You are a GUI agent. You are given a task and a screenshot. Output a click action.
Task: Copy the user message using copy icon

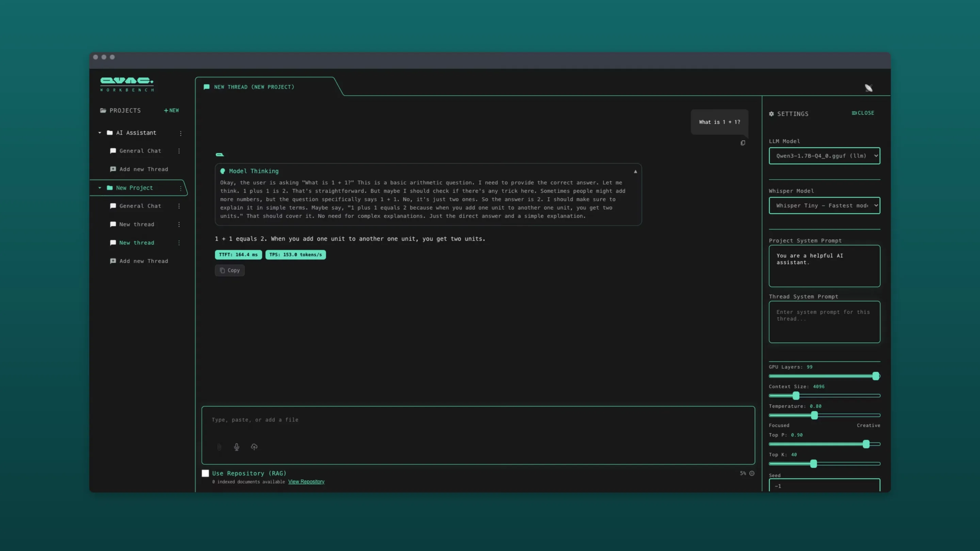click(743, 143)
